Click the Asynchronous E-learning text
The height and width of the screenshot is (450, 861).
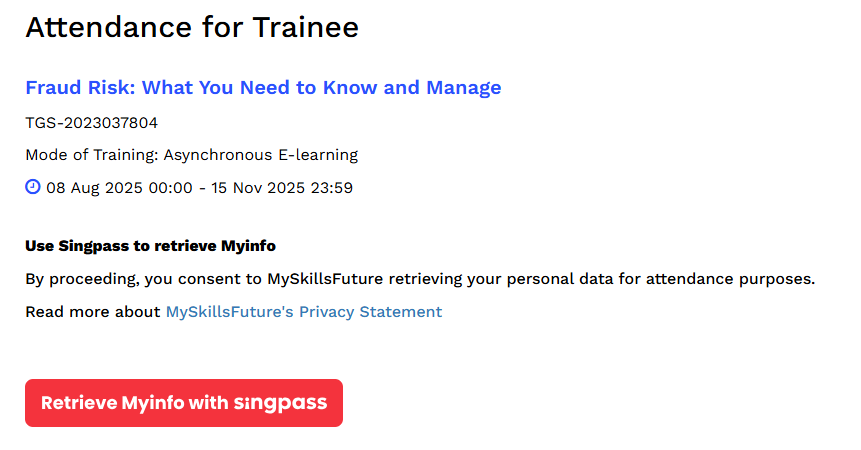[x=261, y=155]
